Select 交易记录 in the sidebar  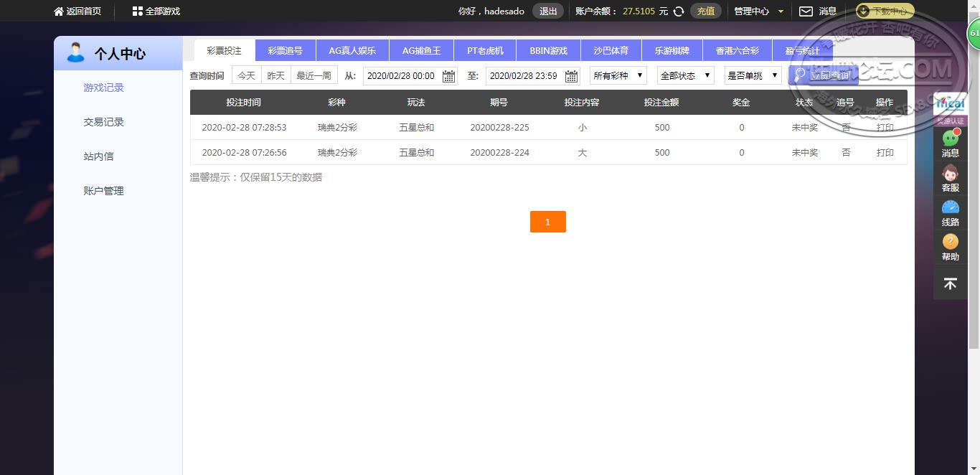coord(104,122)
